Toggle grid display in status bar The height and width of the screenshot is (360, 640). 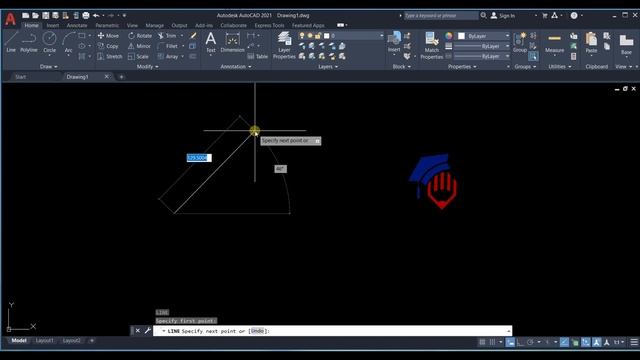pos(482,342)
